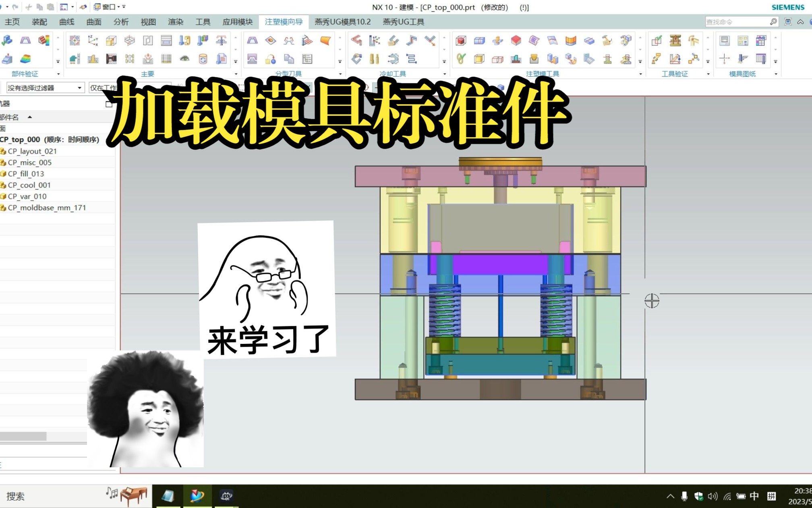Show hidden tray icons with up arrow

[670, 496]
